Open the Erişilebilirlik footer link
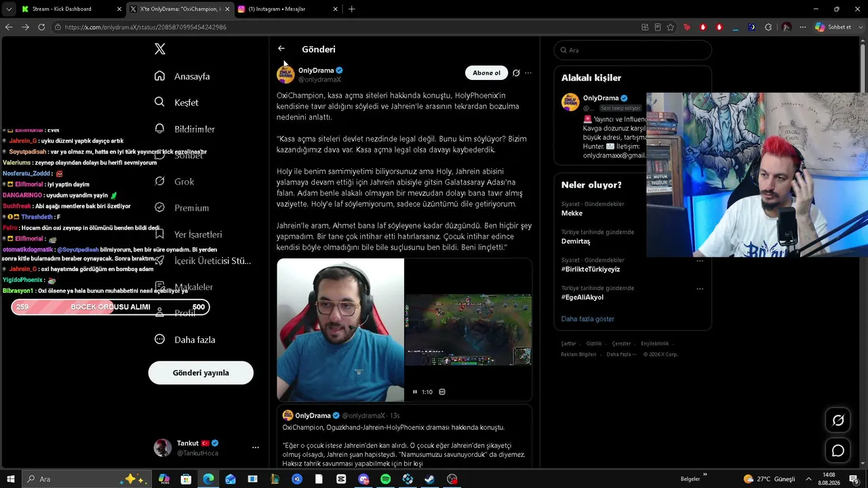The width and height of the screenshot is (868, 488). coord(655,344)
